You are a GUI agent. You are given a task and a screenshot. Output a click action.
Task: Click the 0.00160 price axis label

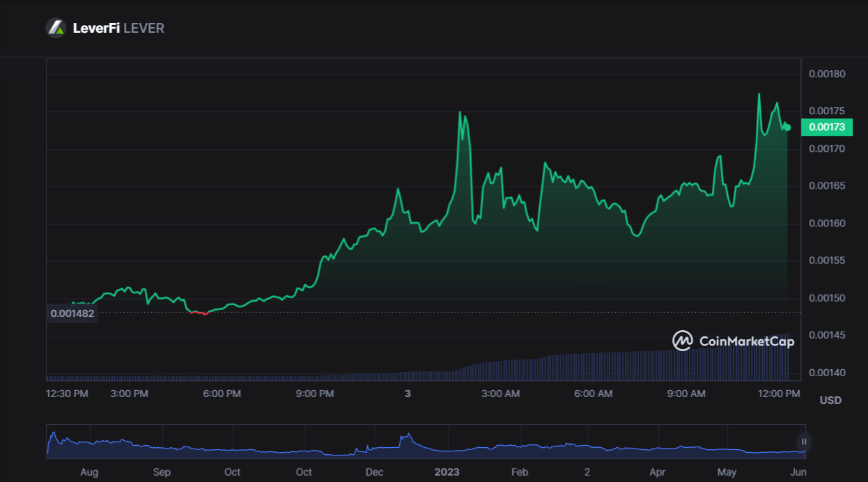pos(827,224)
